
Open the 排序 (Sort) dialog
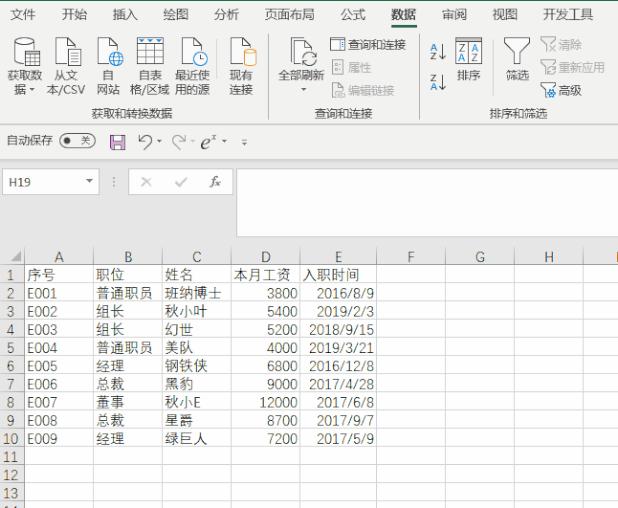[x=468, y=59]
